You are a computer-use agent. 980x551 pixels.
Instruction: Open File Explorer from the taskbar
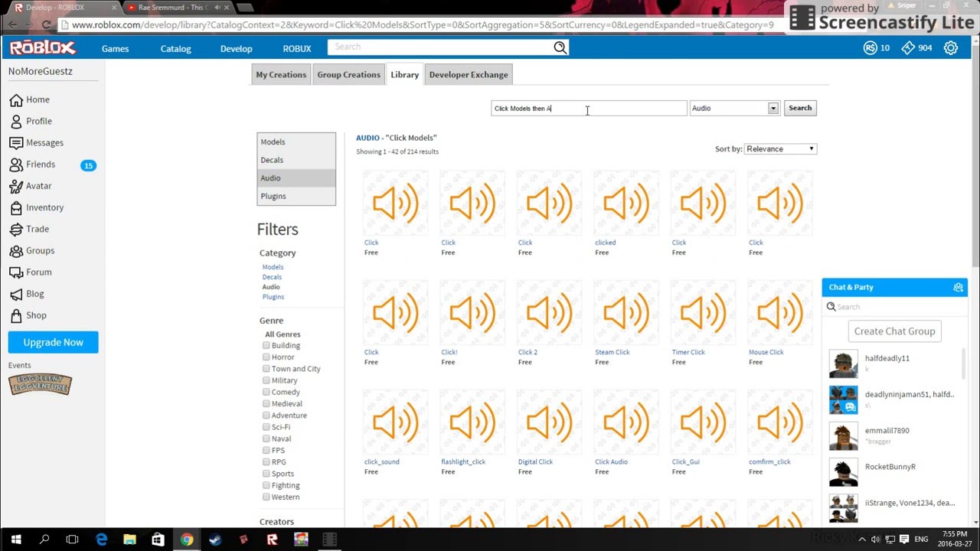(129, 540)
